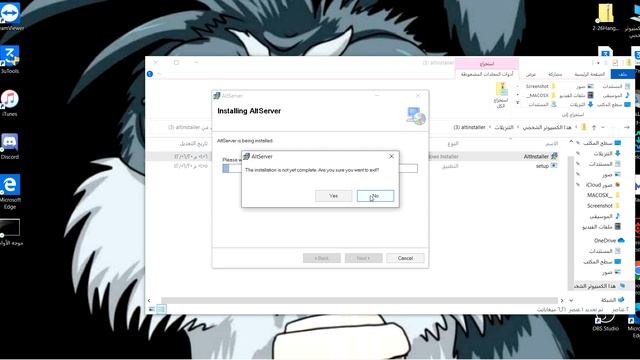Click Downloads (التنزيلات) breadcrumb in address bar
This screenshot has width=640, height=360.
point(504,127)
